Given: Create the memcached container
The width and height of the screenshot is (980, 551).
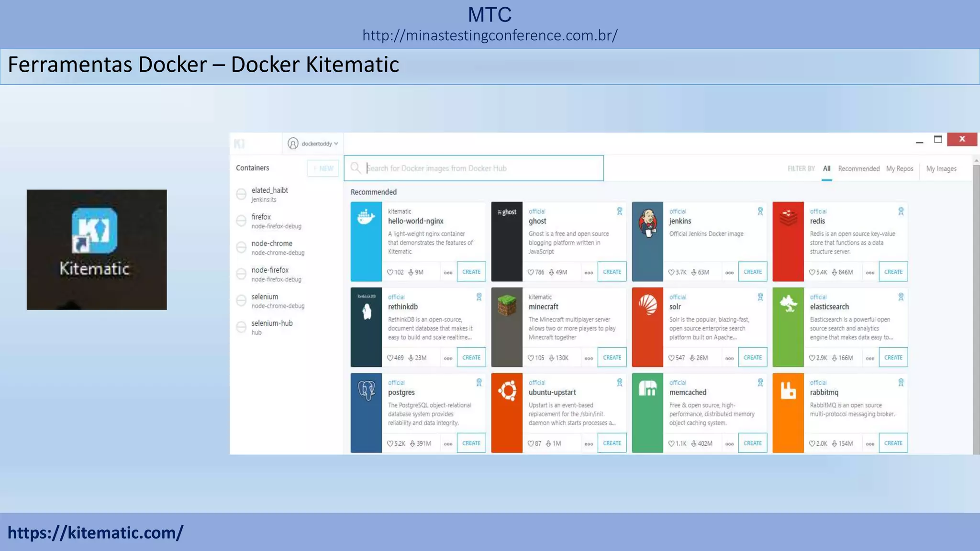Looking at the screenshot, I should 753,443.
